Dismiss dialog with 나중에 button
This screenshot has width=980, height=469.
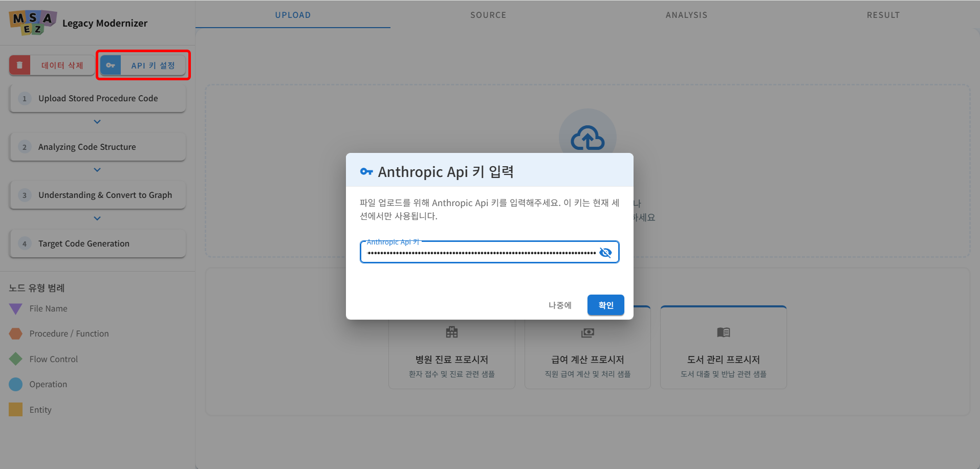(560, 305)
